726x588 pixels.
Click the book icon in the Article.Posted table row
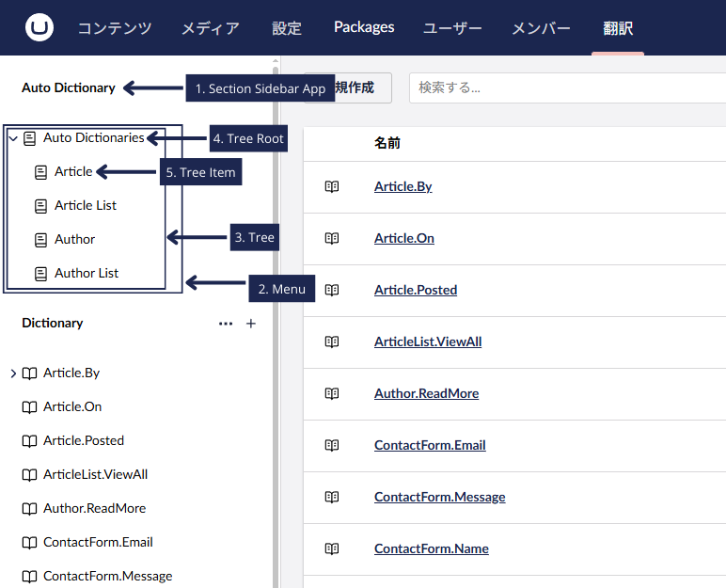(x=332, y=290)
